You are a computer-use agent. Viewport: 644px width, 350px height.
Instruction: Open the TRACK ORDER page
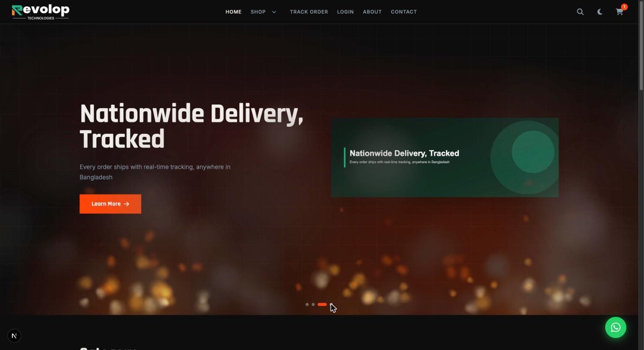tap(309, 12)
